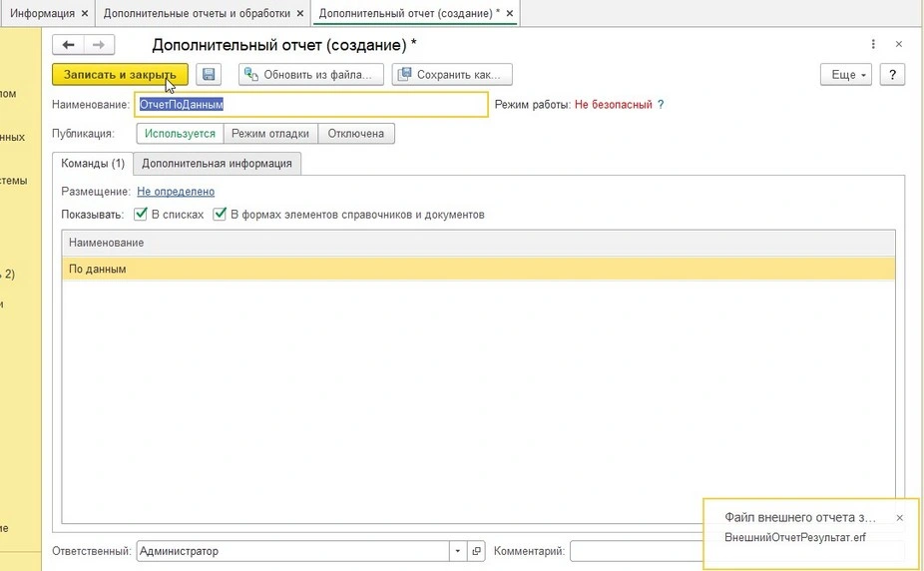
Task: Open the three-dot form options menu
Action: point(873,45)
